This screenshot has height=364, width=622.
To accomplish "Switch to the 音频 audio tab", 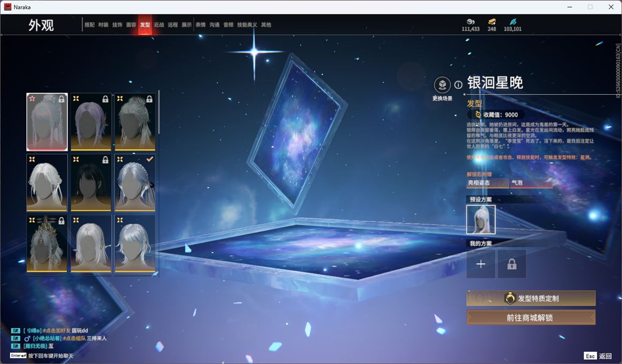I will [x=228, y=25].
